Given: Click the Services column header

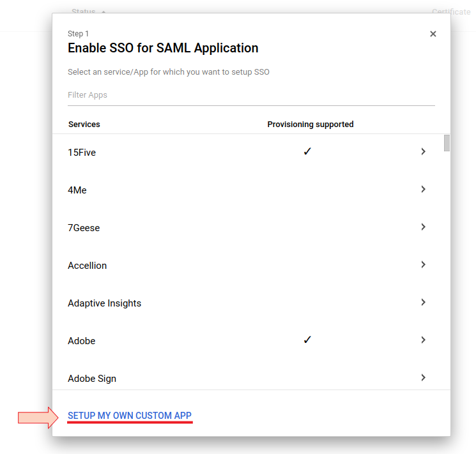Looking at the screenshot, I should point(84,125).
